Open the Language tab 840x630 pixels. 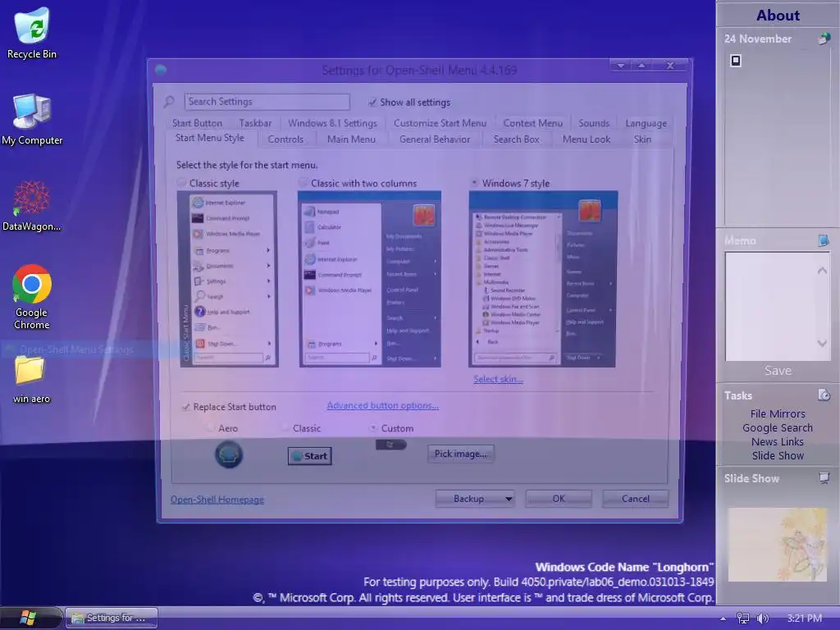[x=646, y=123]
